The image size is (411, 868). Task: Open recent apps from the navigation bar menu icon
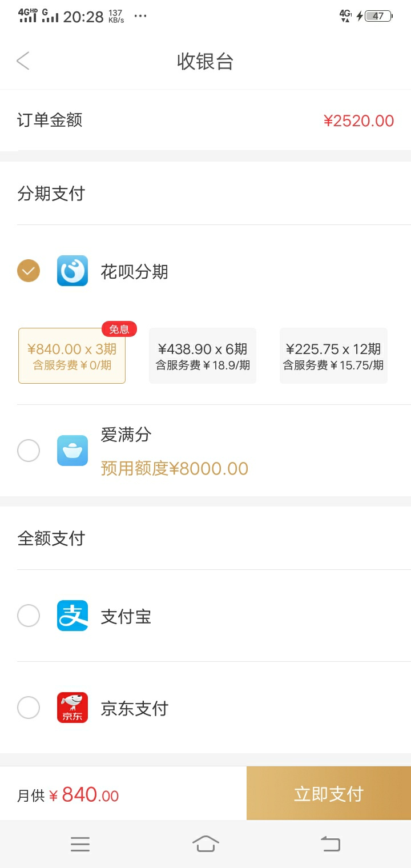80,844
